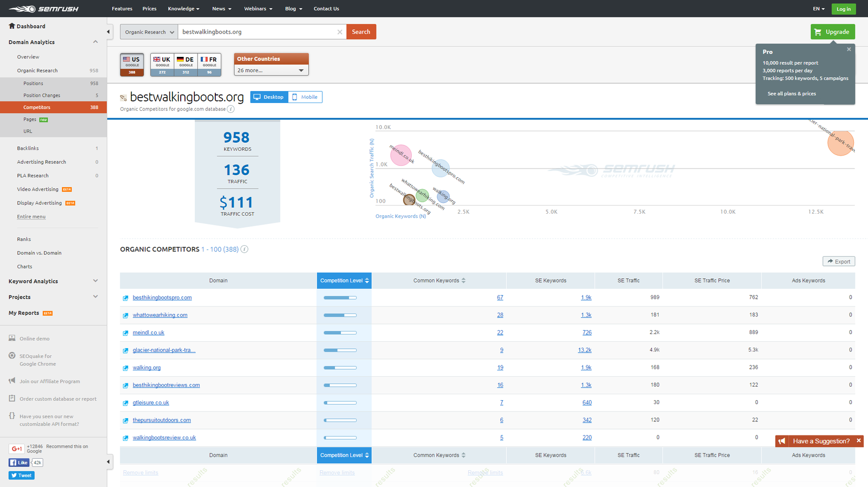Collapse sidebar using bottom arrow handle
Screen dimensions: 868x487
coord(108,462)
